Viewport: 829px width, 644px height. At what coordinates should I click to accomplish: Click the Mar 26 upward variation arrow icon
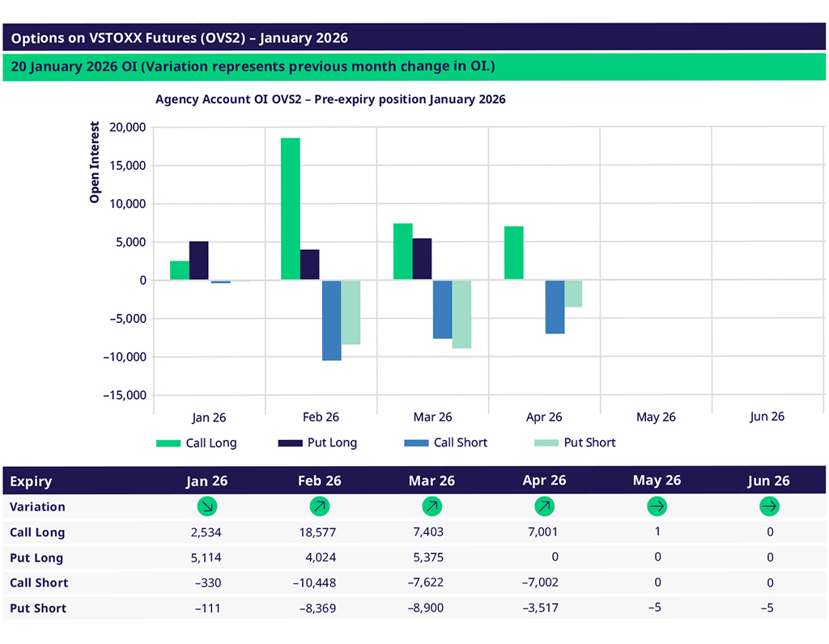pos(432,507)
